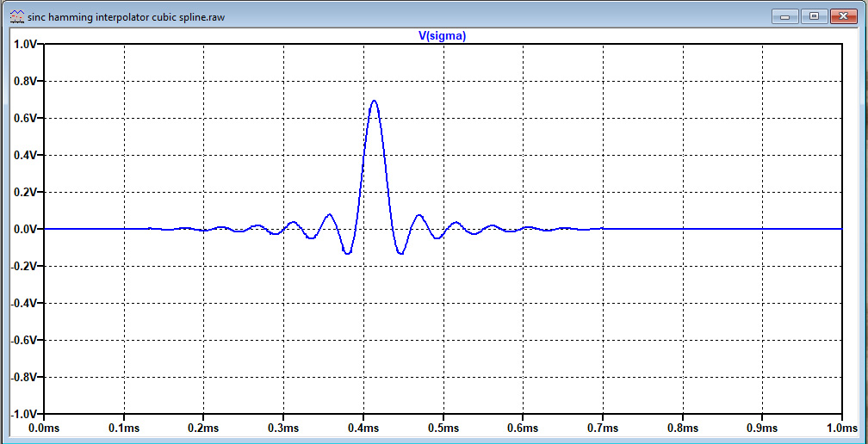Click the 0.5ms time axis label
This screenshot has height=444, width=868.
(x=443, y=429)
